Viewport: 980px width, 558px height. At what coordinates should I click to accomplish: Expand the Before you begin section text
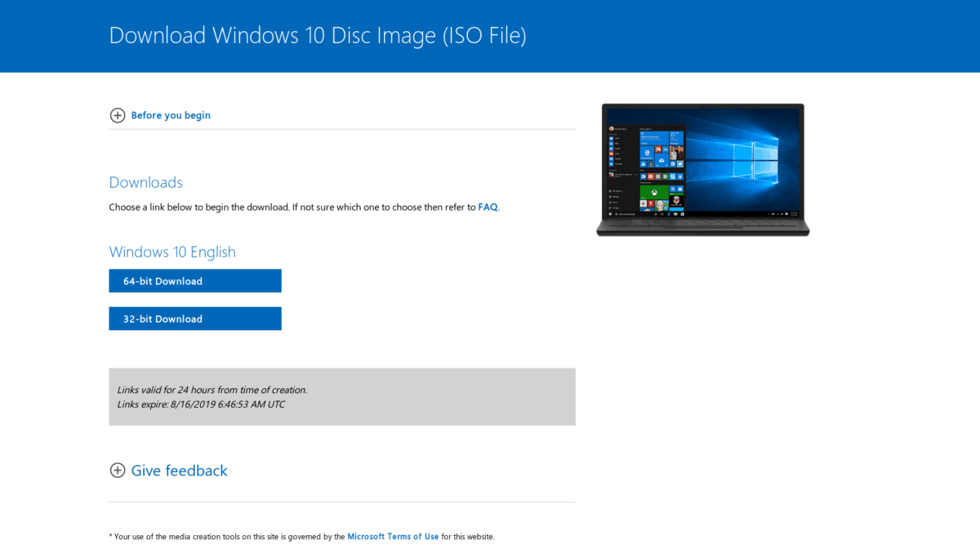pos(171,115)
